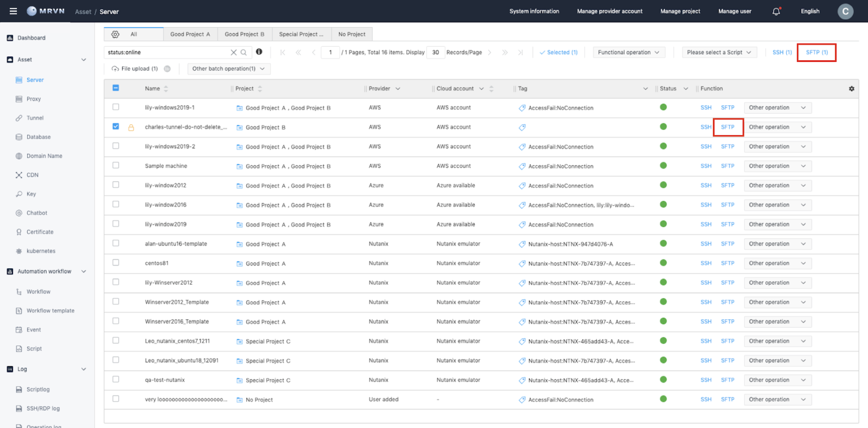This screenshot has width=868, height=428.
Task: Toggle the select-all header checkbox
Action: pos(116,88)
